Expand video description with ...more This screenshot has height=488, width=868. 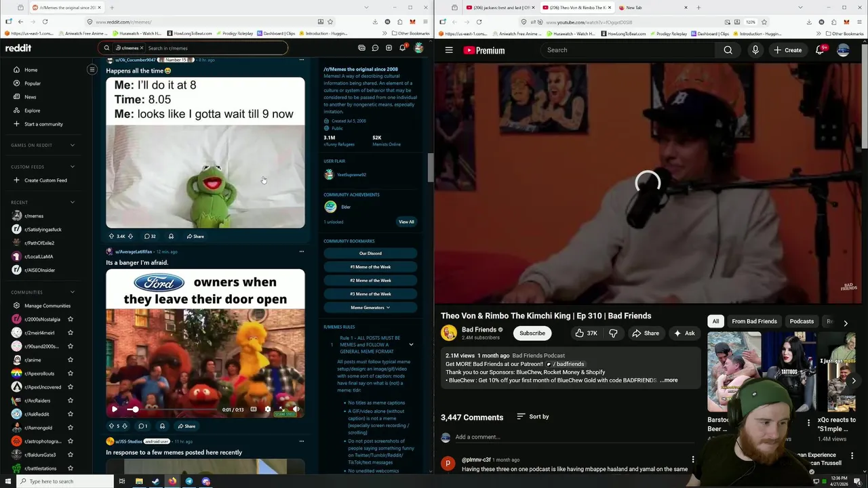coord(669,380)
